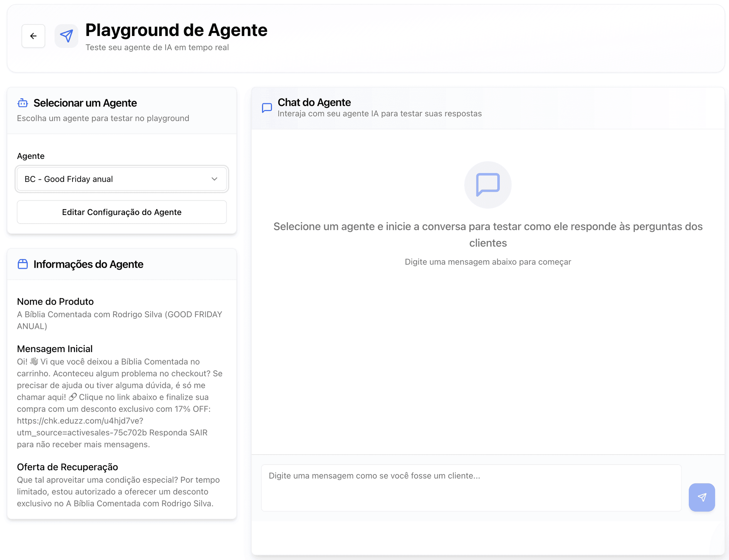729x560 pixels.
Task: Click the paper plane Playground logo icon
Action: tap(67, 36)
